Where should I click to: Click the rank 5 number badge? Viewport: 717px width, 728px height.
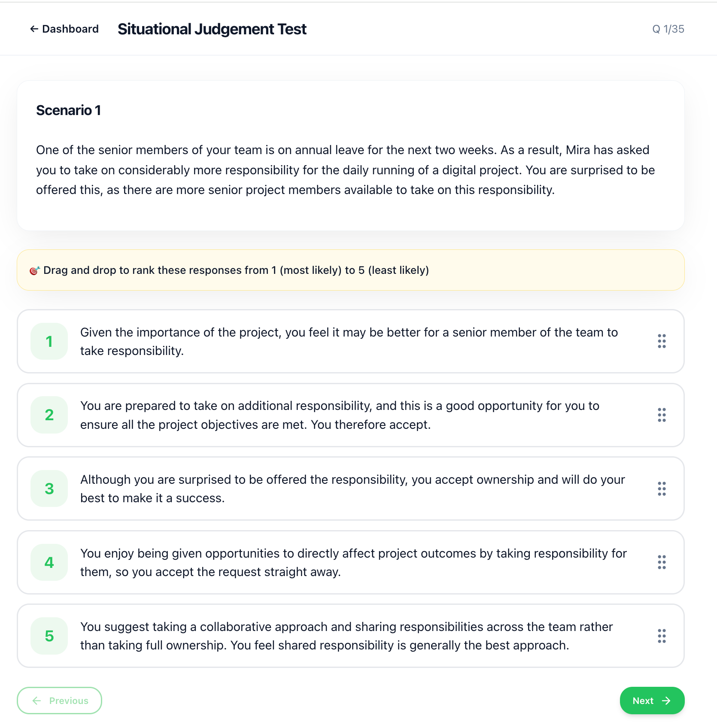[x=49, y=636]
